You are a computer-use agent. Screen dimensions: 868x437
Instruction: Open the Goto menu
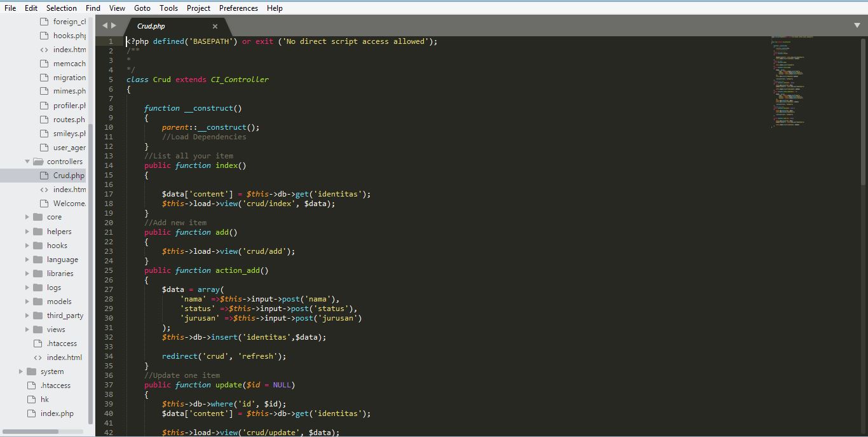pyautogui.click(x=142, y=8)
